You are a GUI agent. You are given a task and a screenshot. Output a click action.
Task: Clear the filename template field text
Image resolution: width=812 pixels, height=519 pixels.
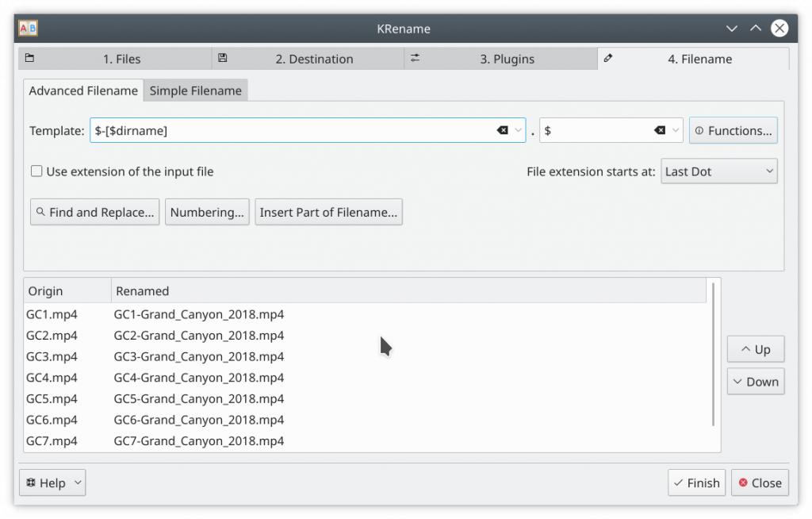[x=502, y=131]
